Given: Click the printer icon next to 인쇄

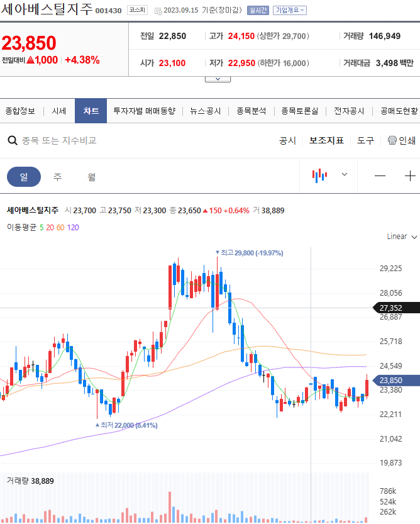Looking at the screenshot, I should click(392, 140).
